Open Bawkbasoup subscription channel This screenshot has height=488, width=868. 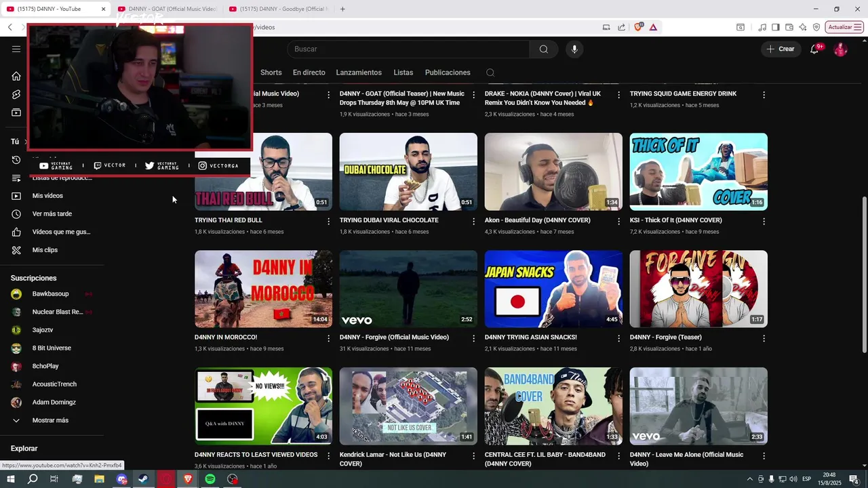[52, 293]
